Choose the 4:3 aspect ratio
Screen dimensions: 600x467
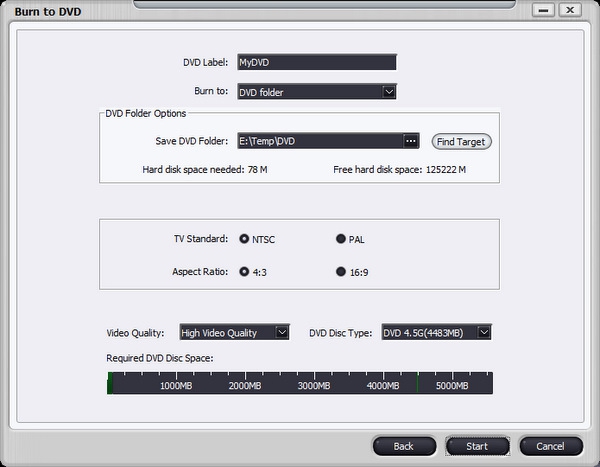244,272
